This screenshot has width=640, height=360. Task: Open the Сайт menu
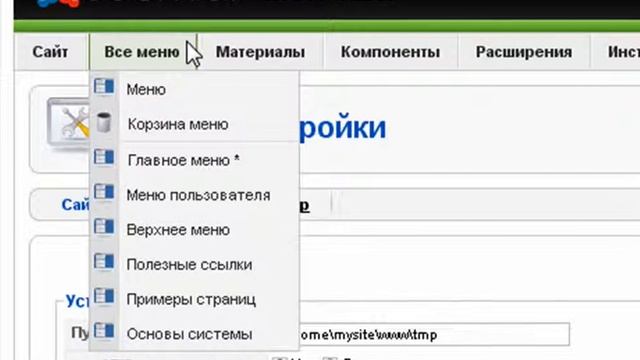coord(50,52)
